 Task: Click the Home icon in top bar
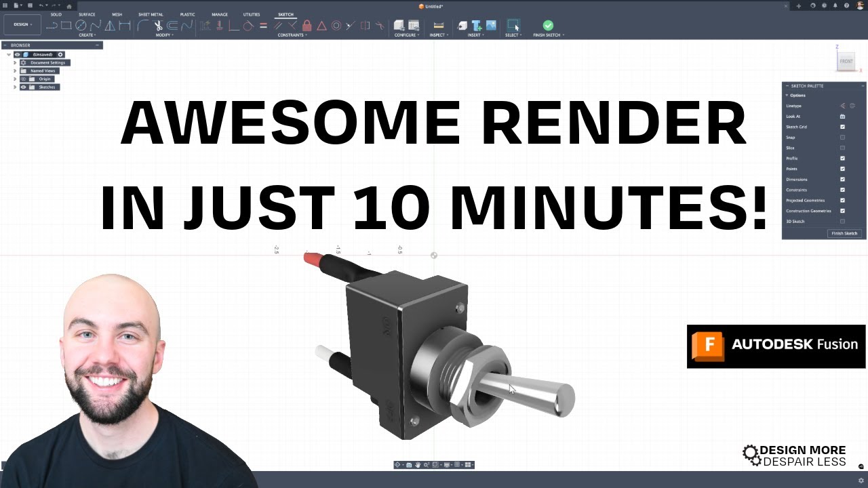(69, 6)
